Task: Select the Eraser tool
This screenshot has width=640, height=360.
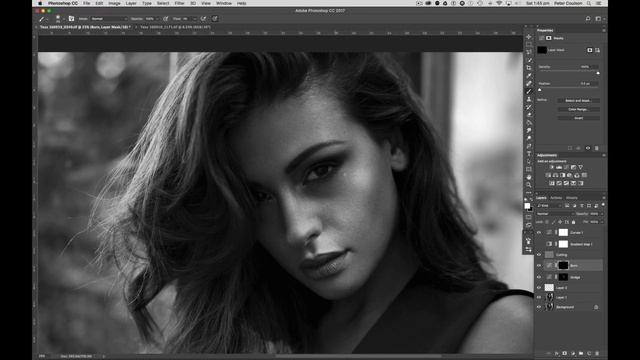Action: coord(529,115)
